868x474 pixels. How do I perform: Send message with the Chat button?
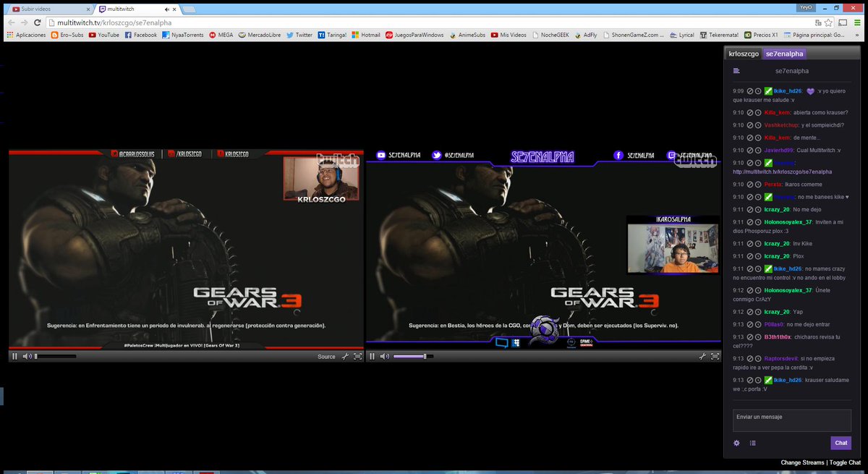point(841,443)
